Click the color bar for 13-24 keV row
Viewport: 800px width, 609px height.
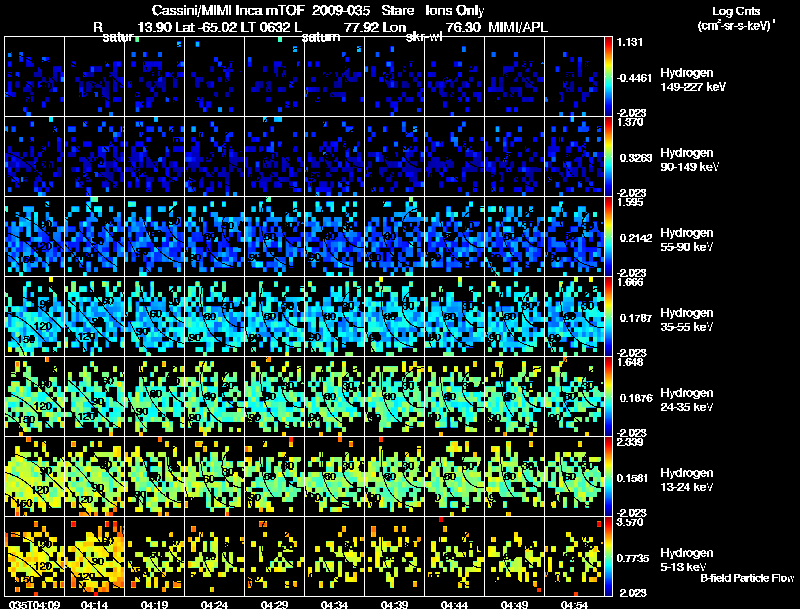[608, 477]
